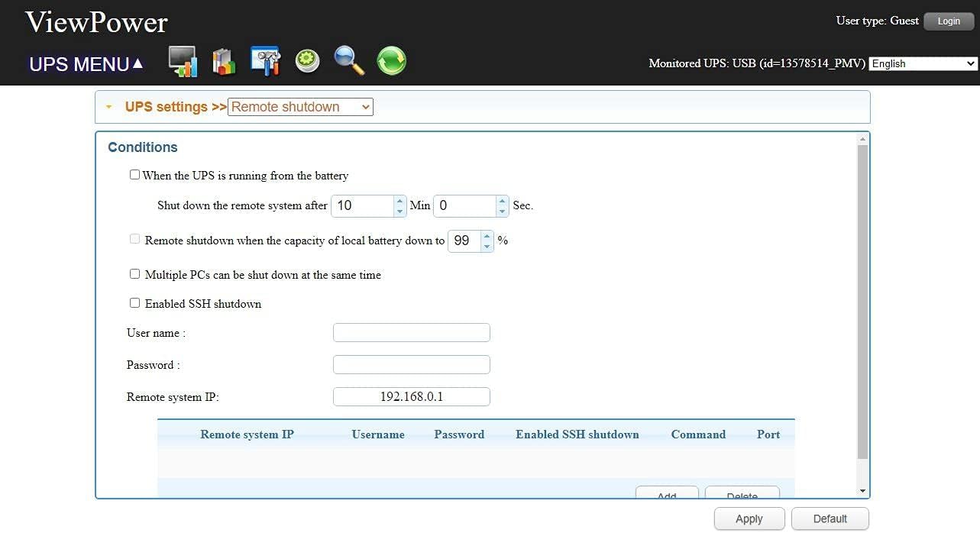
Task: Check Enabled SSH shutdown
Action: tap(134, 302)
